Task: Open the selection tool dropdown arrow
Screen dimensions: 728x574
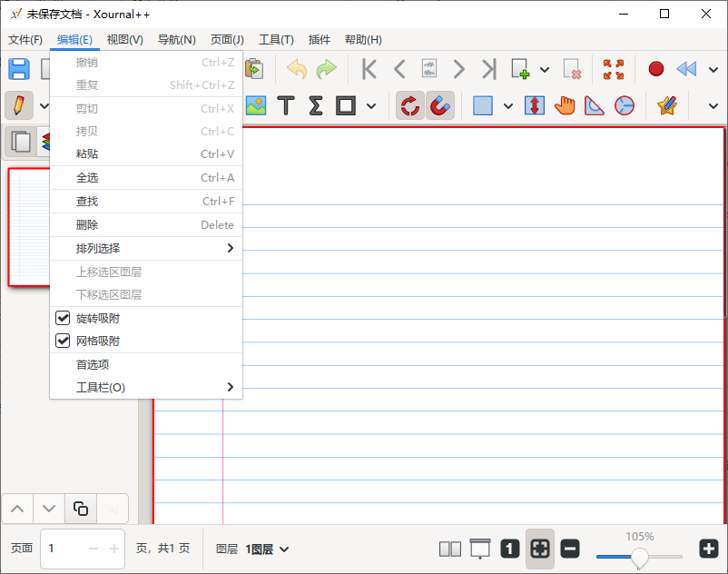Action: pos(508,106)
